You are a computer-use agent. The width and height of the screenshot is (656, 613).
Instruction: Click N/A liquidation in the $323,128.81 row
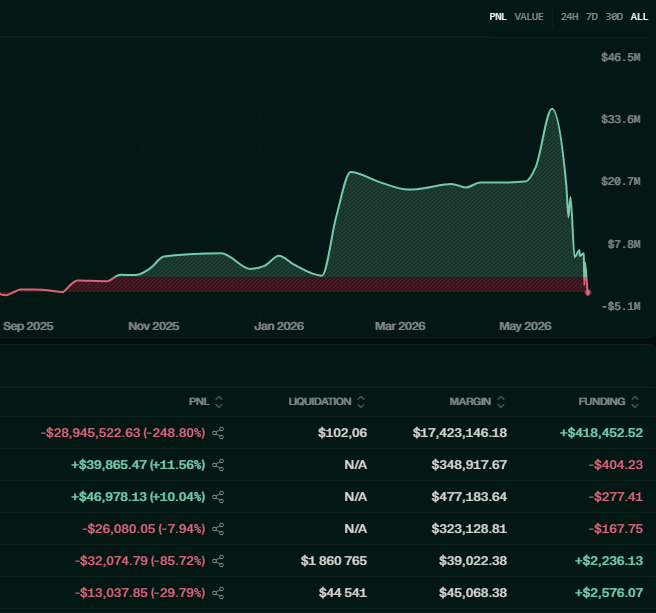coord(356,529)
